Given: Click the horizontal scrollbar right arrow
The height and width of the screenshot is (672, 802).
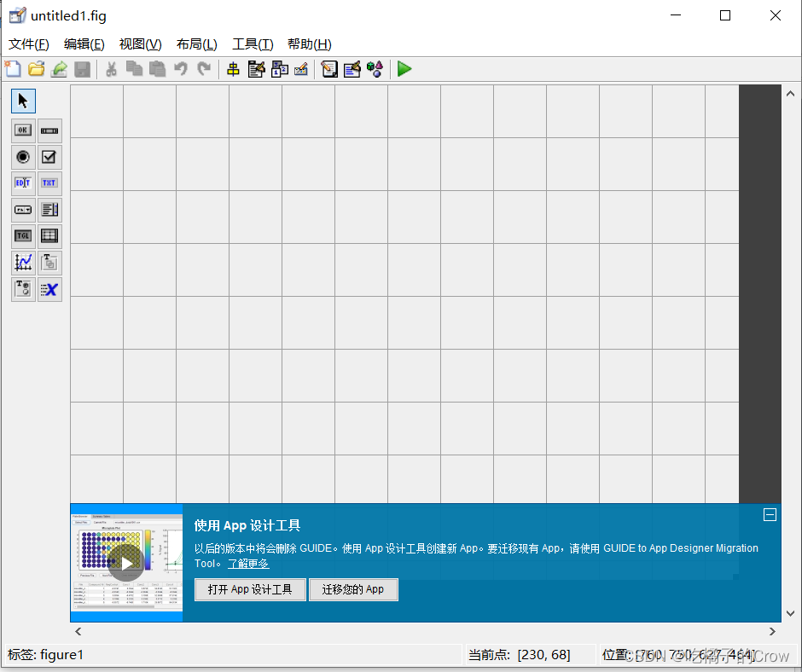Looking at the screenshot, I should (772, 632).
